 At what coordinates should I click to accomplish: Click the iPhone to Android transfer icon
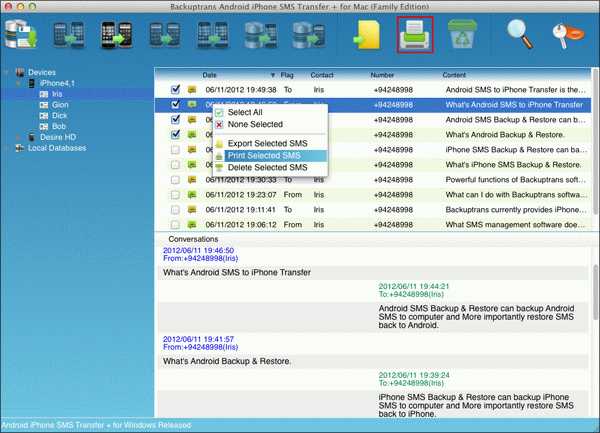click(x=117, y=35)
